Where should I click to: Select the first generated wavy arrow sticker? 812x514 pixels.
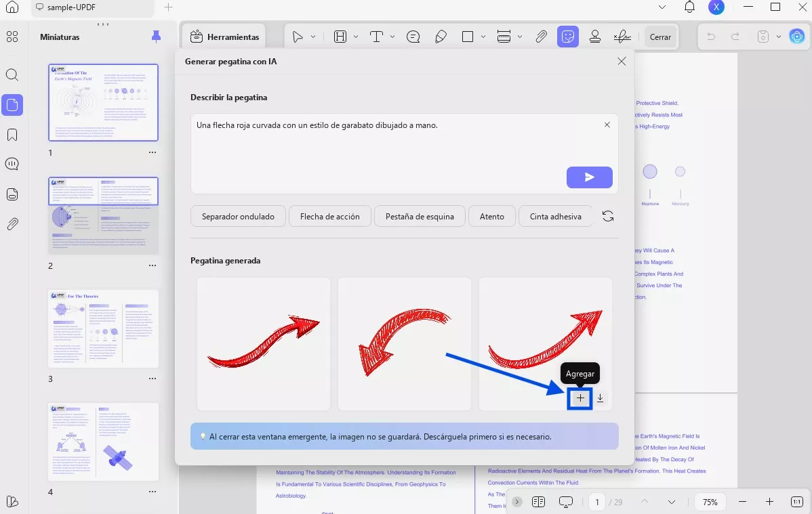264,344
